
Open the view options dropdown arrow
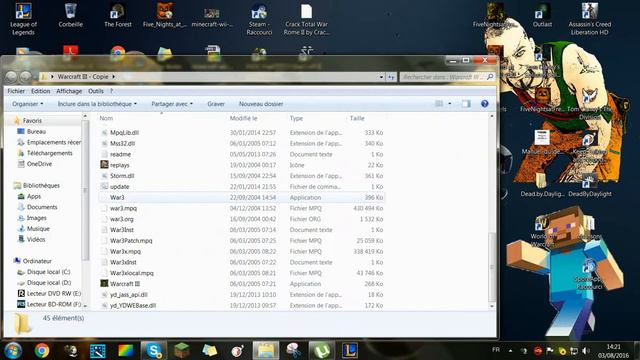(x=450, y=104)
